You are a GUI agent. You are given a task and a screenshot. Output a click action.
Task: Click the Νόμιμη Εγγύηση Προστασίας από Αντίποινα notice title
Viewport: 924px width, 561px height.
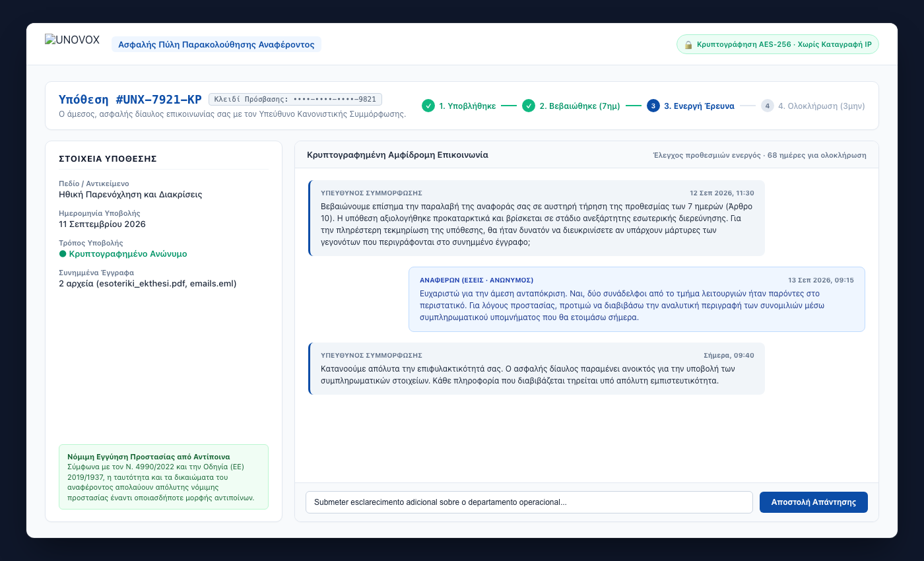(x=148, y=456)
